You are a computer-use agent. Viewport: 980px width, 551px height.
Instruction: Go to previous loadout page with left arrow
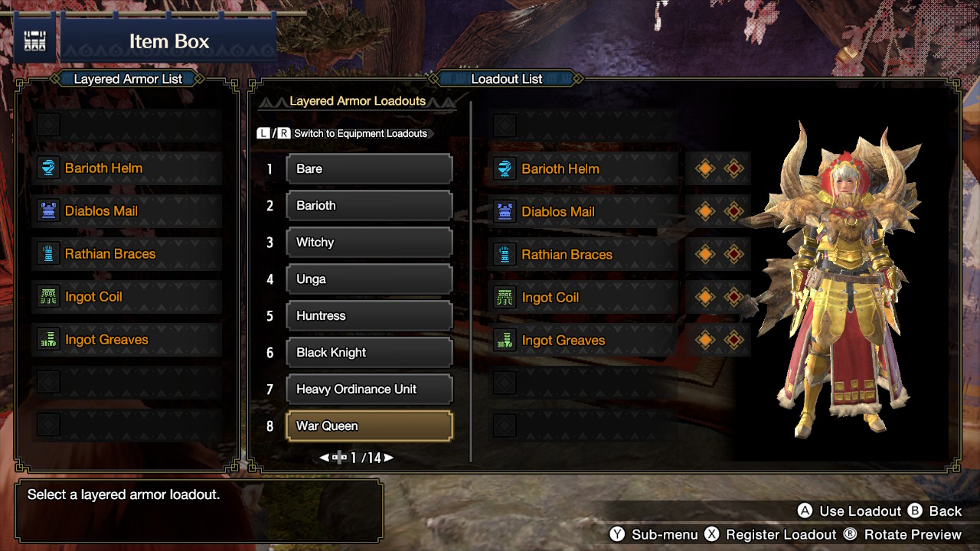coord(324,458)
